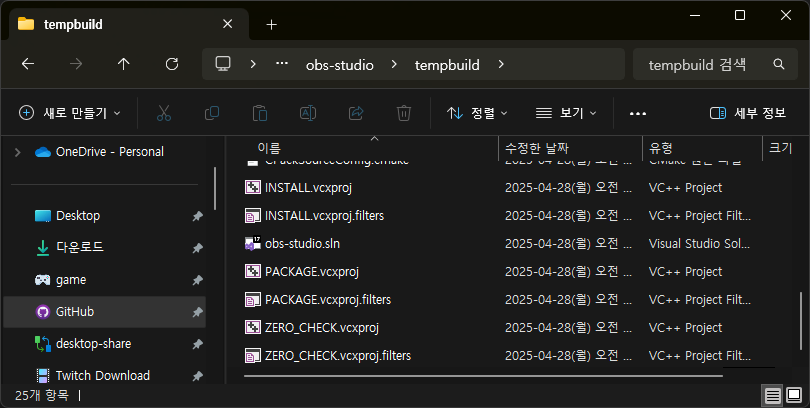Click the 25개 항목 status text
Image resolution: width=810 pixels, height=408 pixels.
click(x=41, y=396)
